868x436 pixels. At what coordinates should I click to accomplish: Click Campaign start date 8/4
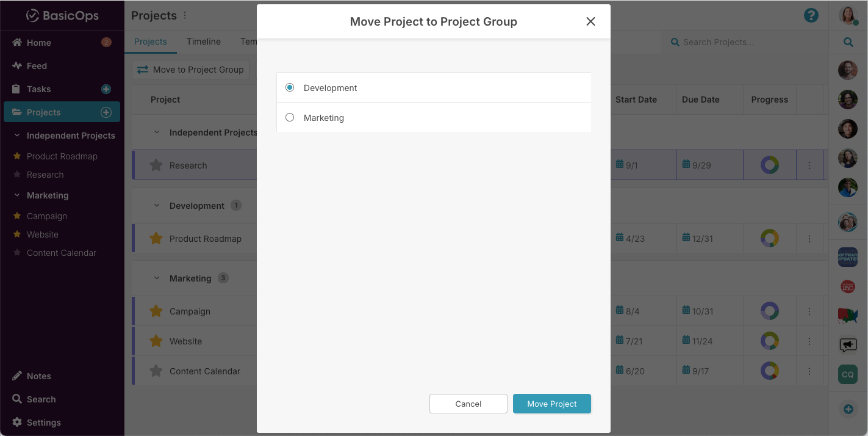628,311
